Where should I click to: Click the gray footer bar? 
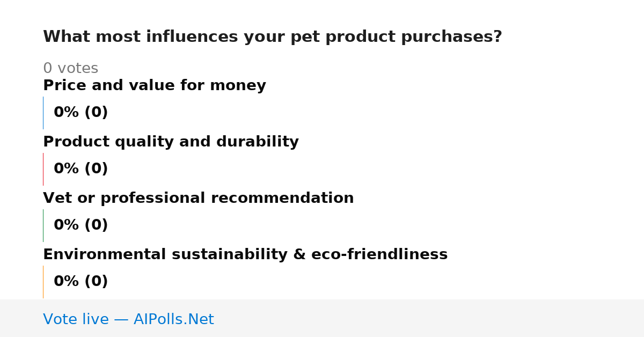click(322, 318)
